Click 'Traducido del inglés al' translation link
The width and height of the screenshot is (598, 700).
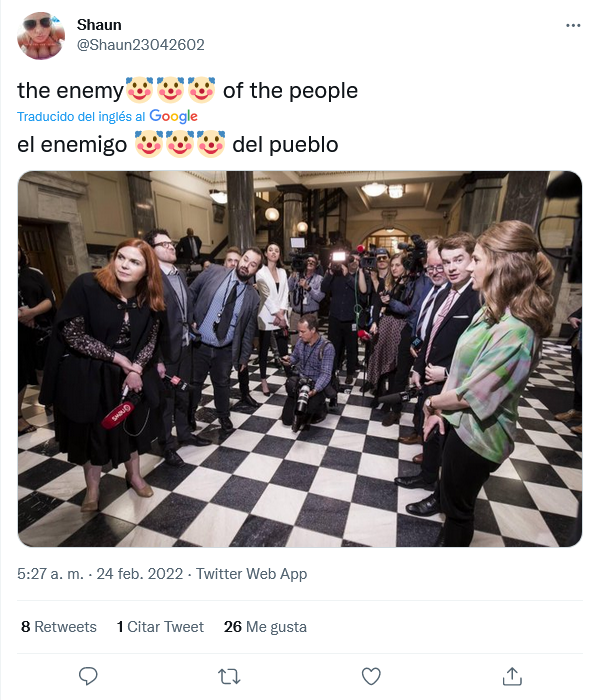tap(81, 117)
